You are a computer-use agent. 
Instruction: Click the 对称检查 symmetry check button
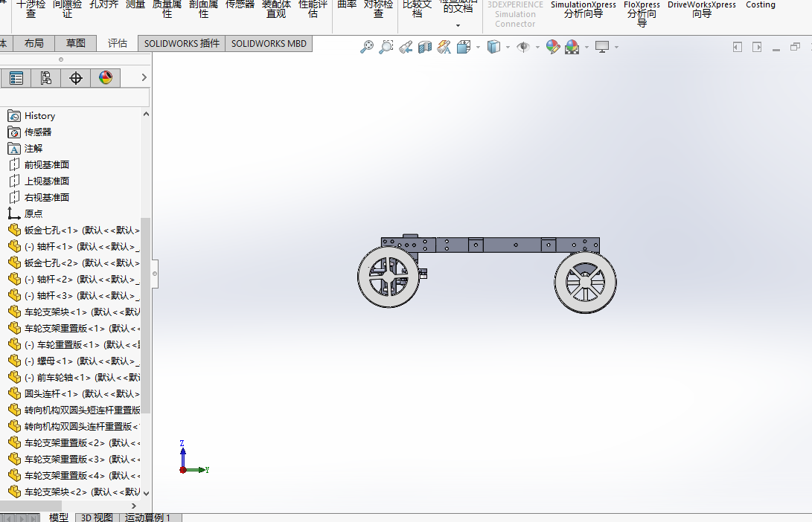378,9
